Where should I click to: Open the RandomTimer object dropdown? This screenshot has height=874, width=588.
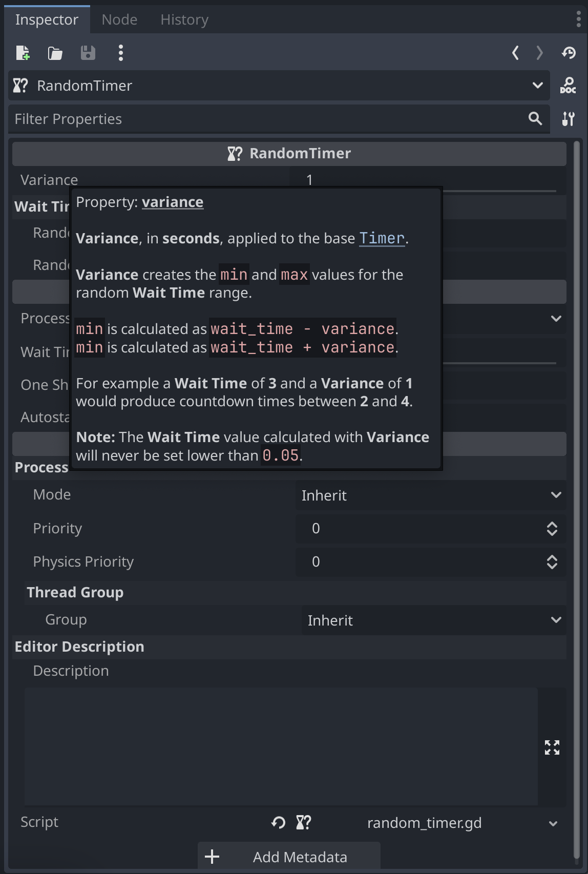(279, 85)
